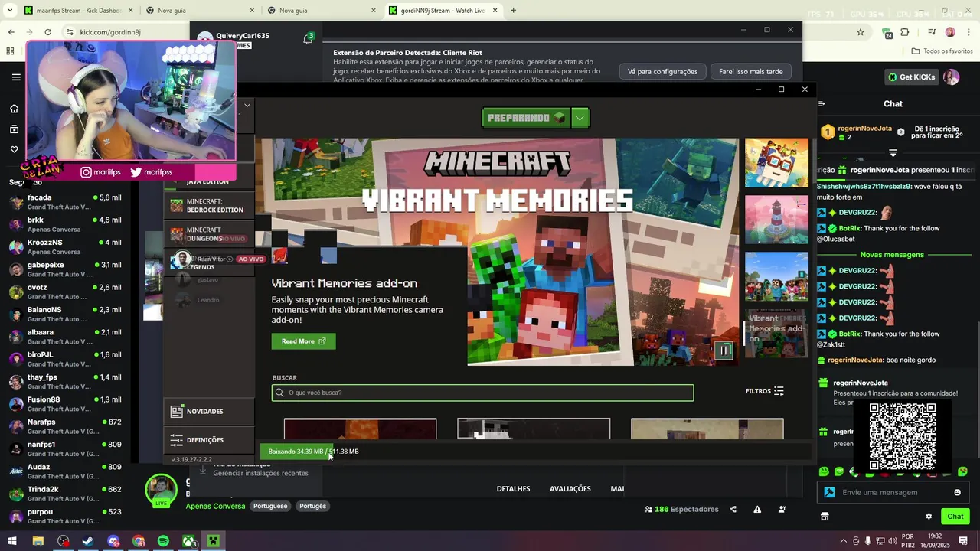
Task: Open Todos os favoritos bookmarks folder
Action: coord(942,51)
